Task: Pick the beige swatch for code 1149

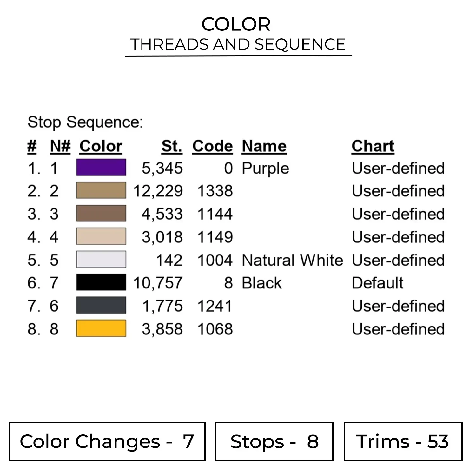Action: pyautogui.click(x=101, y=236)
